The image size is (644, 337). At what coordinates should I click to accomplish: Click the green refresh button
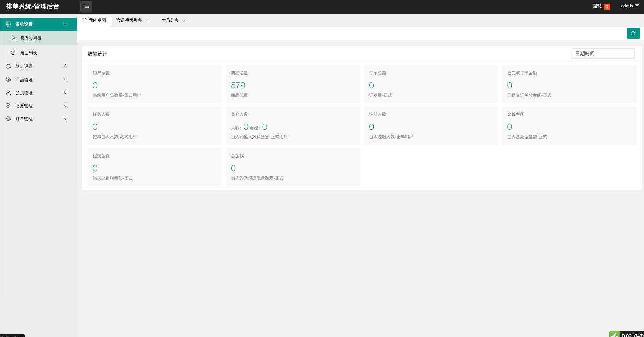pyautogui.click(x=633, y=33)
